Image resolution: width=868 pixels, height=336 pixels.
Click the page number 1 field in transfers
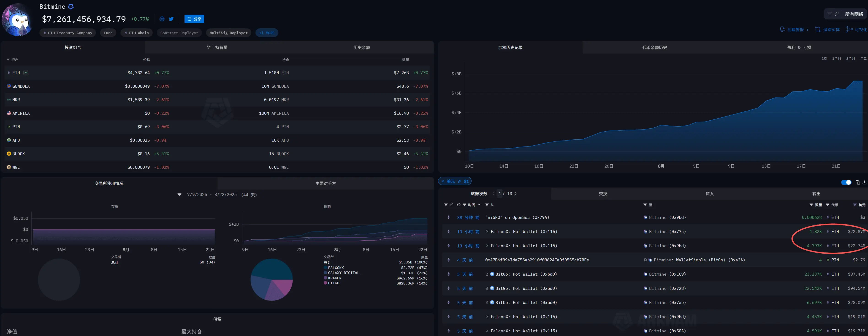coord(500,193)
